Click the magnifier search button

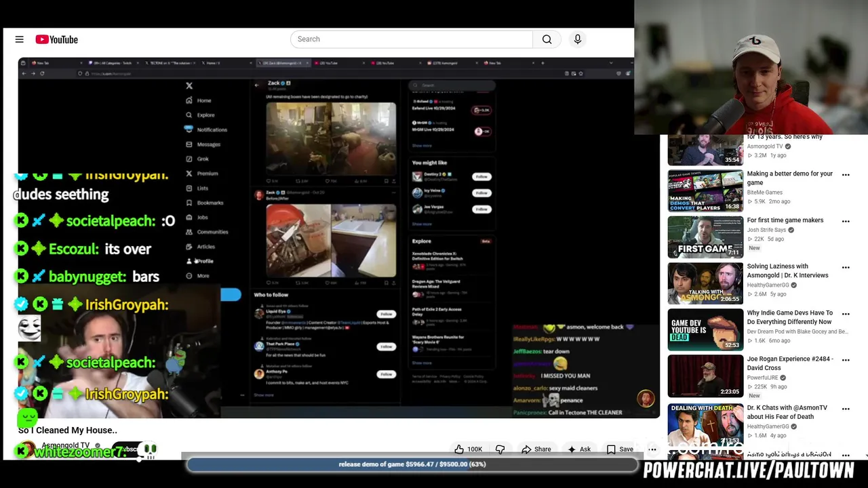(x=547, y=39)
